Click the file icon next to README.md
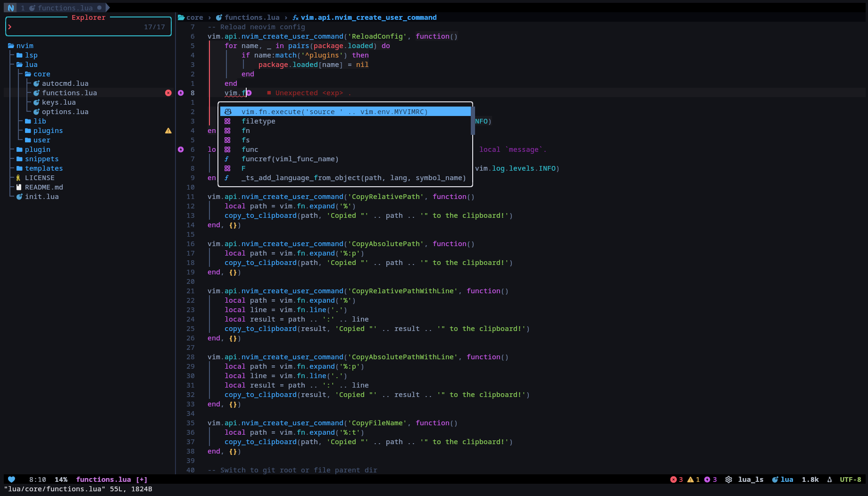This screenshot has height=496, width=868. coord(19,187)
